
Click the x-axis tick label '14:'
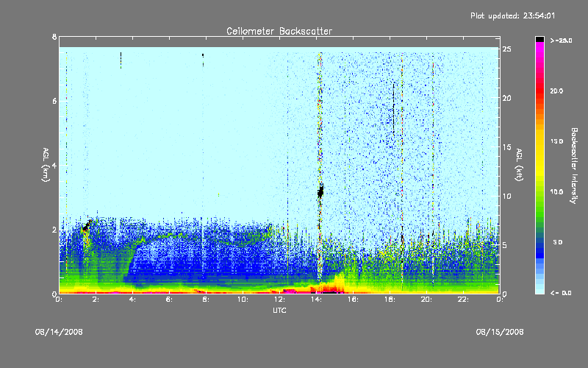[316, 300]
